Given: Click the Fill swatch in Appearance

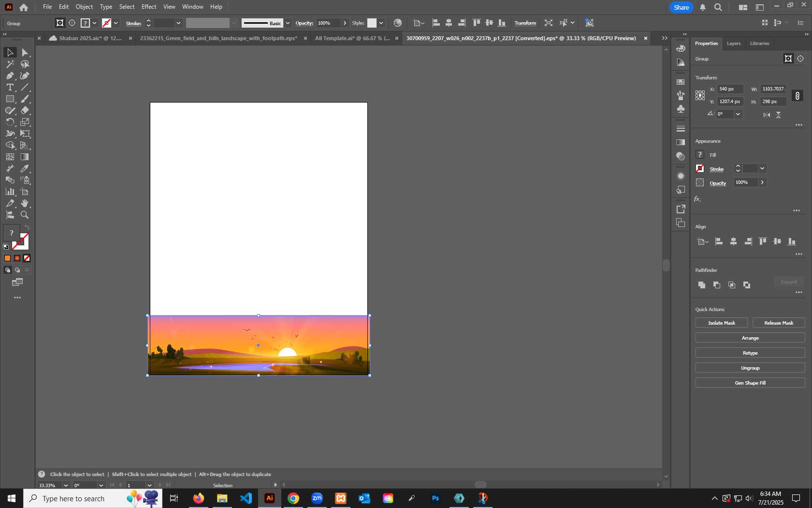Looking at the screenshot, I should 700,154.
